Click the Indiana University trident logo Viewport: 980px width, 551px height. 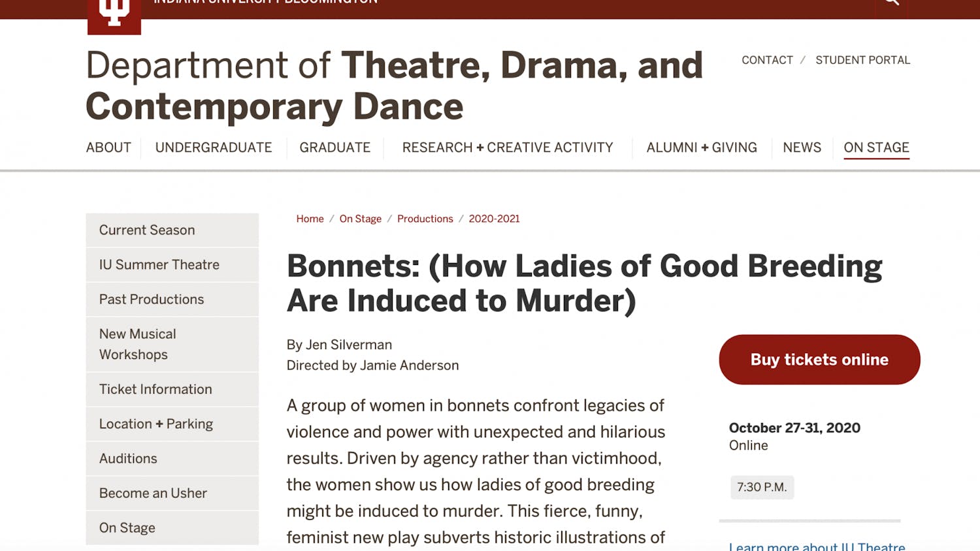pyautogui.click(x=114, y=14)
